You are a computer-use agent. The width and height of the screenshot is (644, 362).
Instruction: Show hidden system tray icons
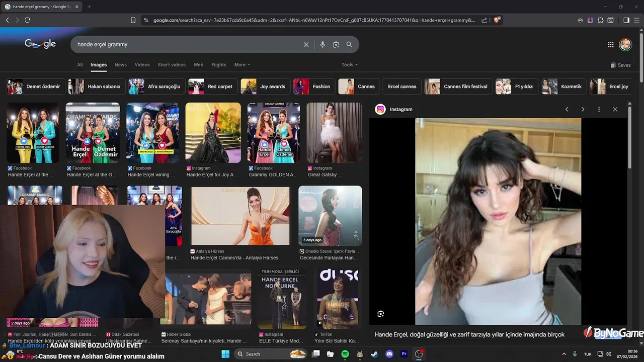point(563,354)
